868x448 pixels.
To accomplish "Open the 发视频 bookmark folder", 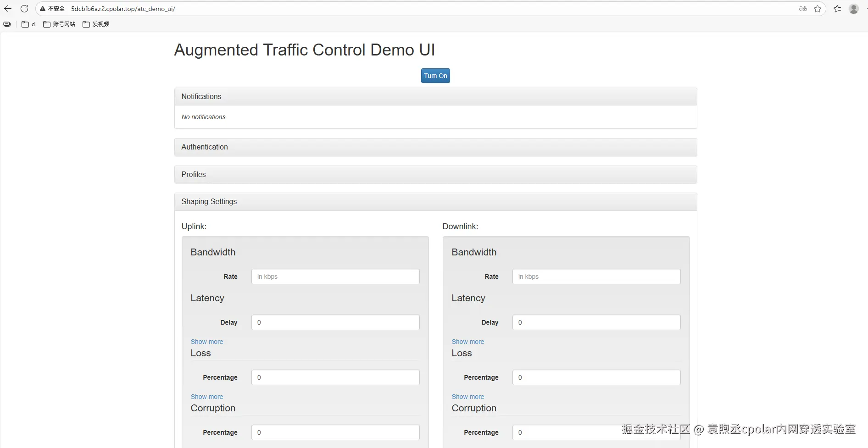I will (96, 24).
